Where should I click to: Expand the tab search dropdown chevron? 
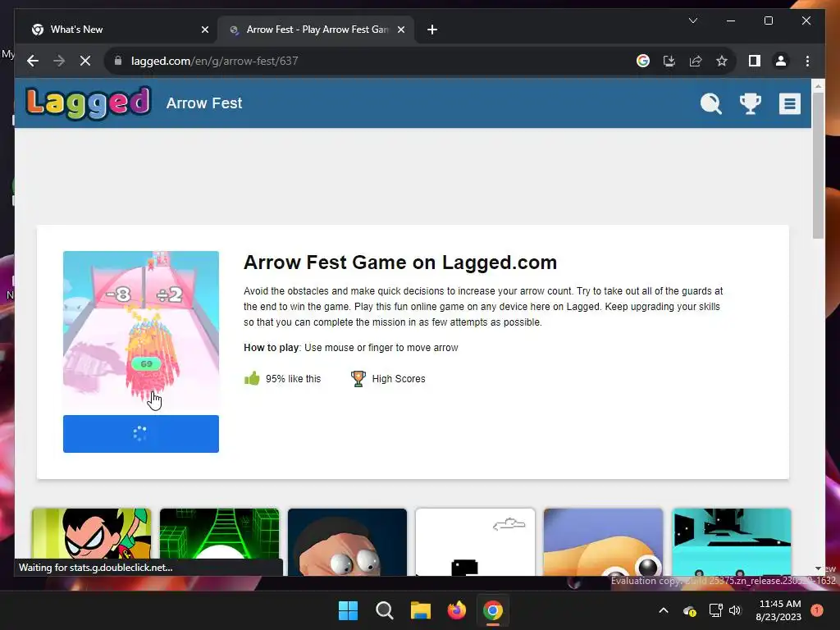(x=692, y=21)
